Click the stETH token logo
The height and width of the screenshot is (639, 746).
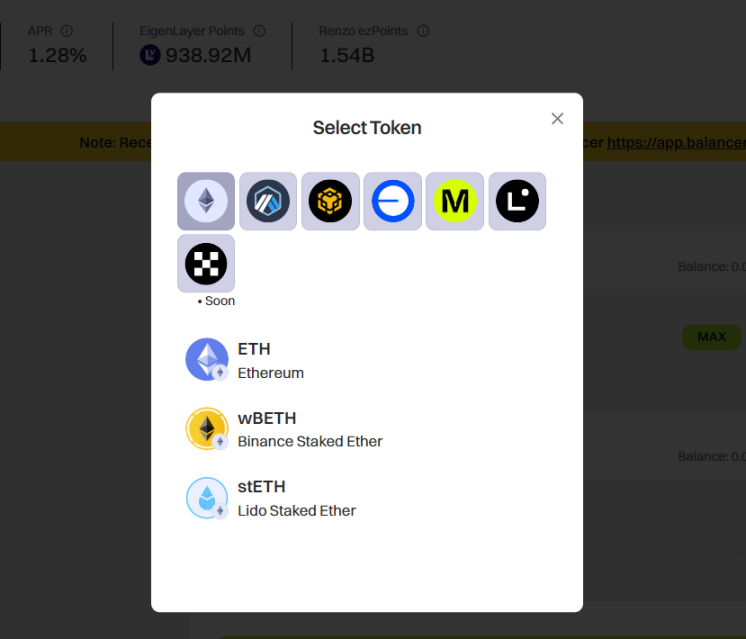(206, 498)
